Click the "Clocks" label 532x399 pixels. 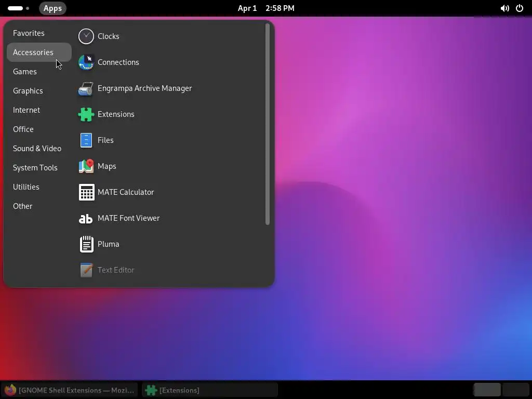tap(108, 36)
